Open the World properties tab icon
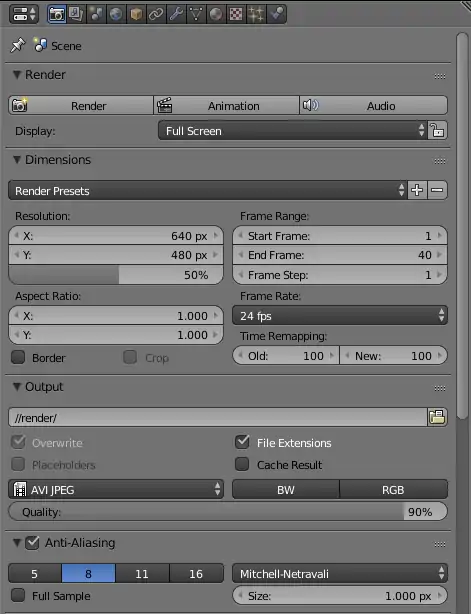 point(116,14)
